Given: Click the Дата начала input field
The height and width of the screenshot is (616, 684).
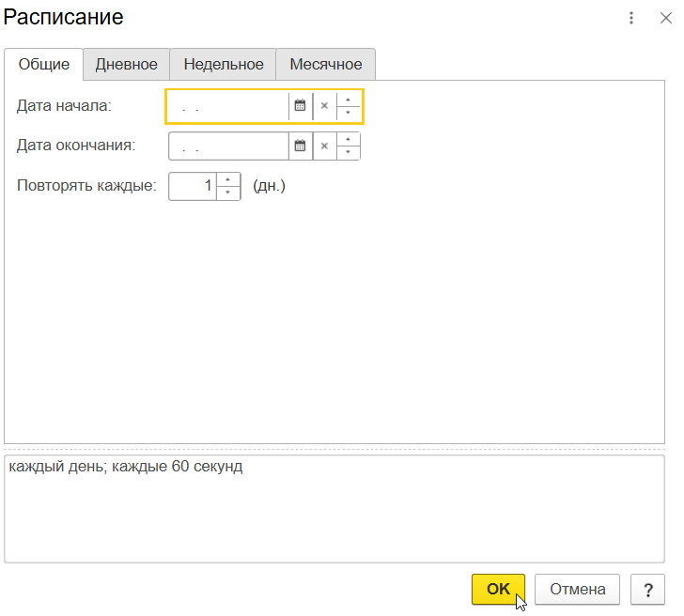Looking at the screenshot, I should (x=228, y=106).
